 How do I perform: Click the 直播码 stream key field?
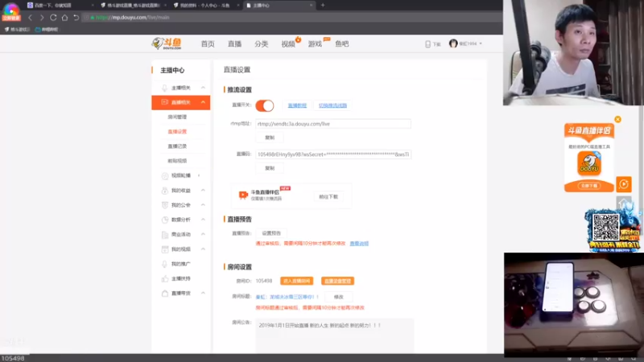pos(333,154)
